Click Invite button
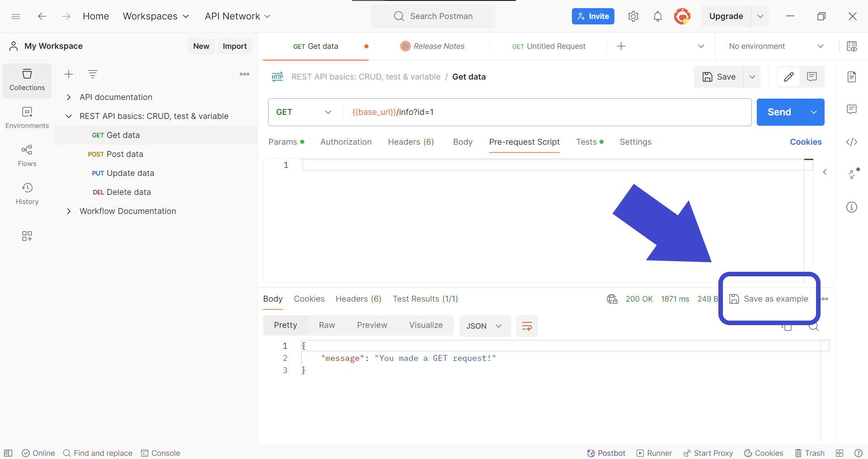Screen dimensions: 868x459 point(593,16)
